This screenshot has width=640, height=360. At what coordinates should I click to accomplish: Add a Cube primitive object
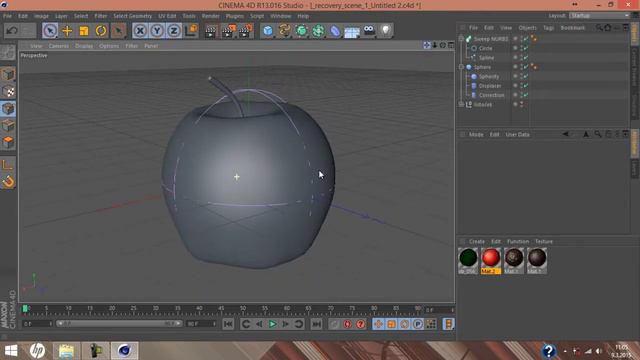tap(268, 31)
